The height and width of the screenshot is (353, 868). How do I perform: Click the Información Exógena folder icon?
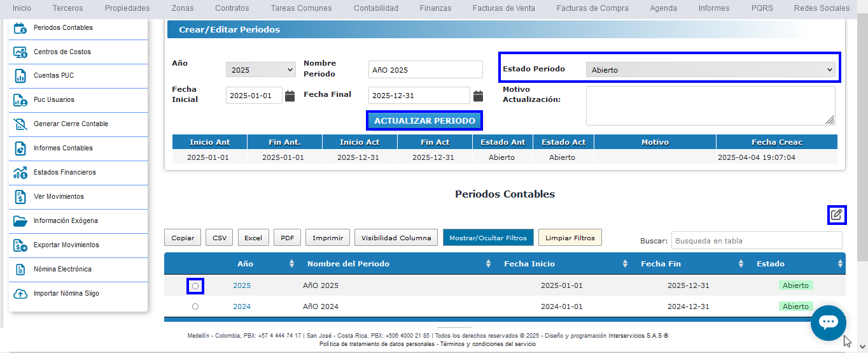pyautogui.click(x=20, y=221)
